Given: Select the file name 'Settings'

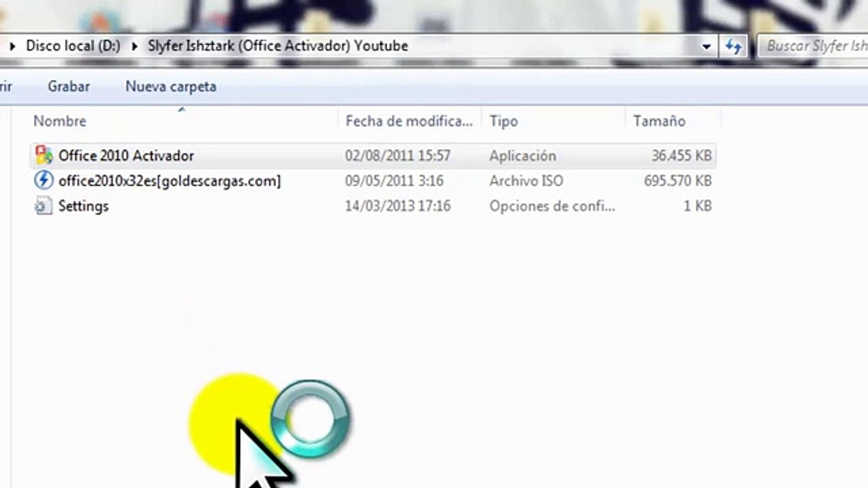Looking at the screenshot, I should (x=83, y=206).
